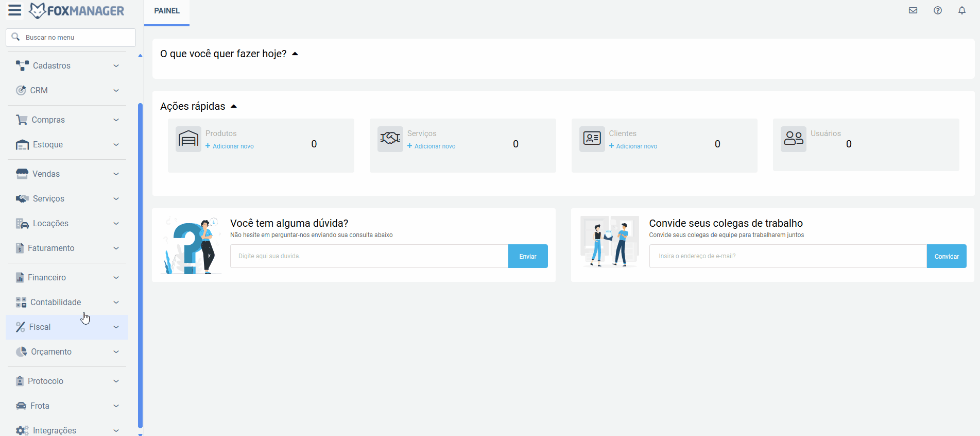Expand the Cadastros menu chevron
This screenshot has height=436, width=980.
[116, 66]
